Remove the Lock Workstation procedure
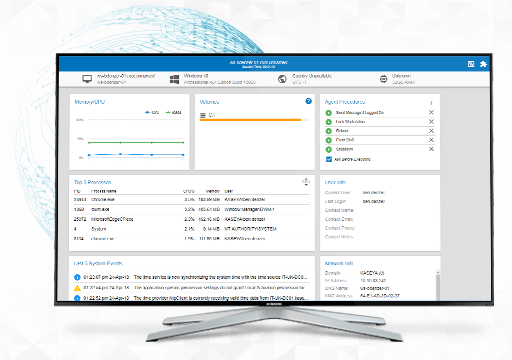The width and height of the screenshot is (512, 360). [431, 122]
